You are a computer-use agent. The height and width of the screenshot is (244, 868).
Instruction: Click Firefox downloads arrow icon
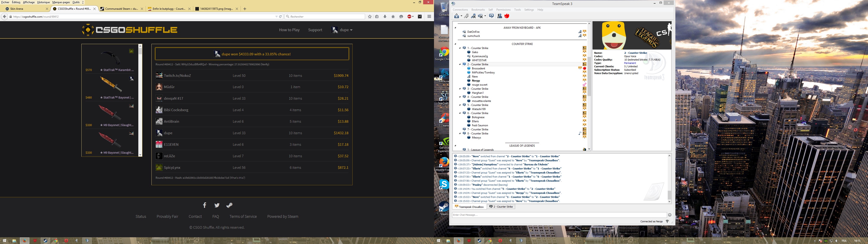click(385, 16)
